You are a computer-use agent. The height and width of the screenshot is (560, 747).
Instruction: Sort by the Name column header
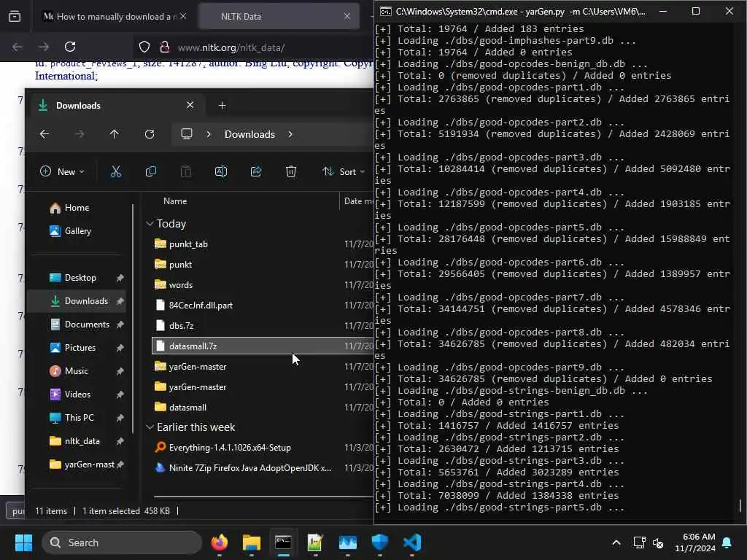[175, 201]
